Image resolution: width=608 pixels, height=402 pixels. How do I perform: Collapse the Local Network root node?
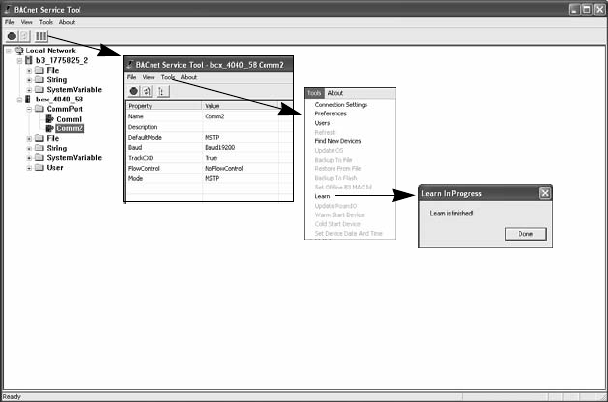pos(9,51)
